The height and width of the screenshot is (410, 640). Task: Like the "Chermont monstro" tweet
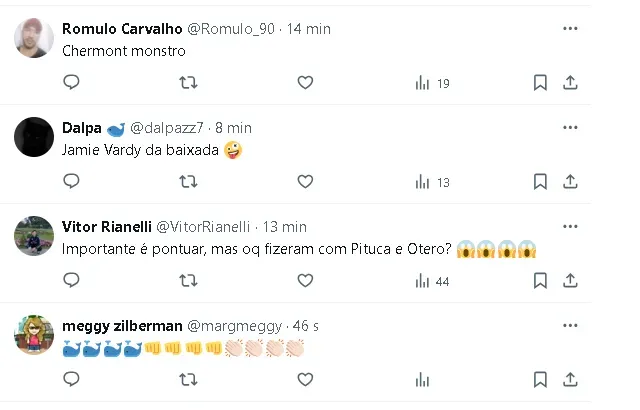pyautogui.click(x=305, y=83)
